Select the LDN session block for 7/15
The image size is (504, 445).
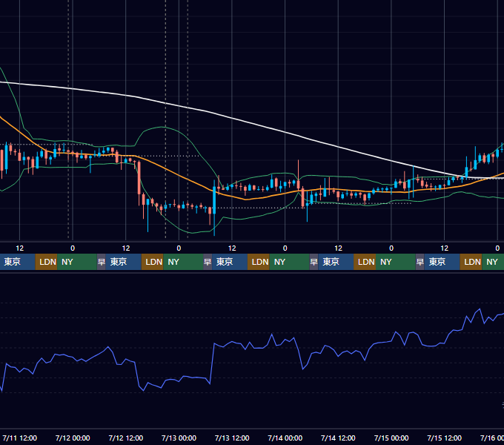point(471,262)
